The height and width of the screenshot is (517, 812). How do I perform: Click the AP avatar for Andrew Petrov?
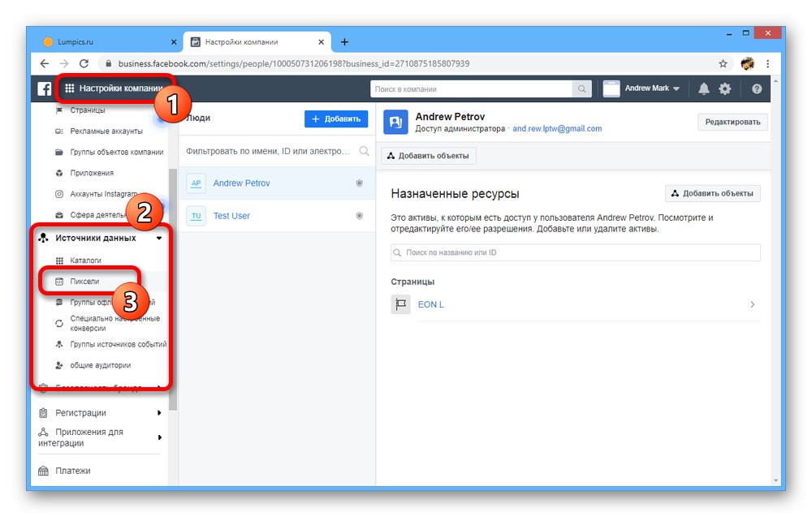click(196, 183)
